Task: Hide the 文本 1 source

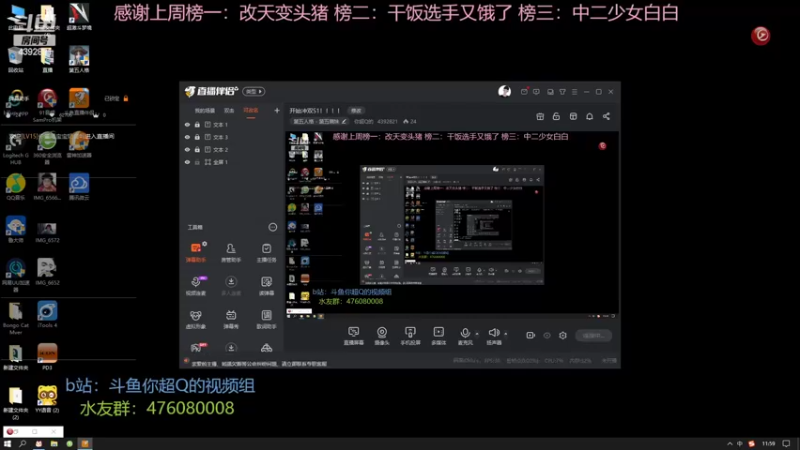Action: pyautogui.click(x=187, y=124)
